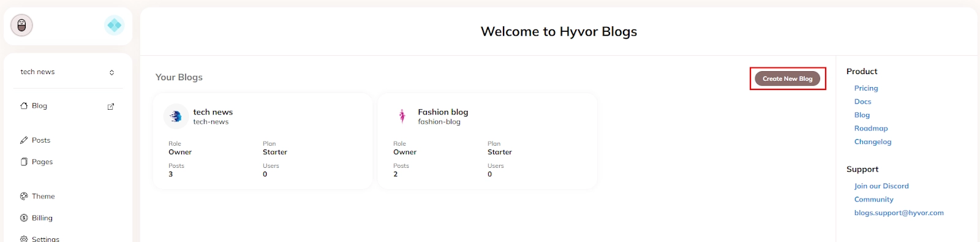Open the Fashion blog card
Image resolution: width=980 pixels, height=242 pixels.
coord(488,141)
